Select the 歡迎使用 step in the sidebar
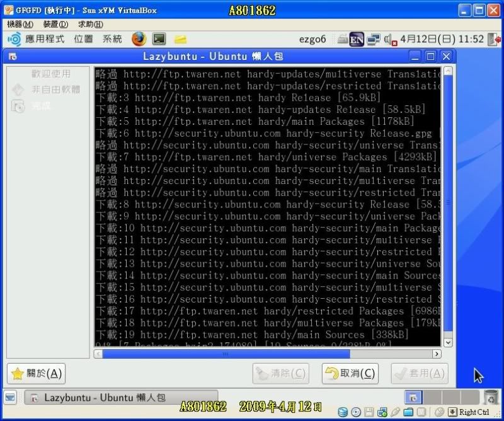 51,74
